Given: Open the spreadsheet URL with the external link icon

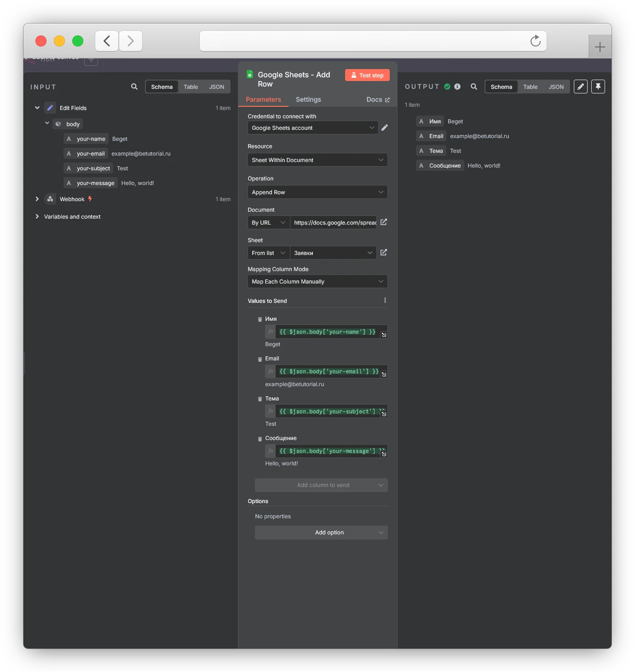Looking at the screenshot, I should coord(383,222).
